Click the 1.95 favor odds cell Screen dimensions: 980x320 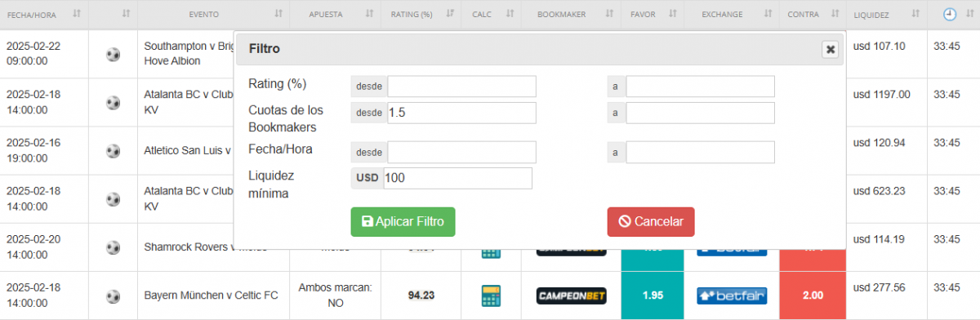tap(653, 296)
